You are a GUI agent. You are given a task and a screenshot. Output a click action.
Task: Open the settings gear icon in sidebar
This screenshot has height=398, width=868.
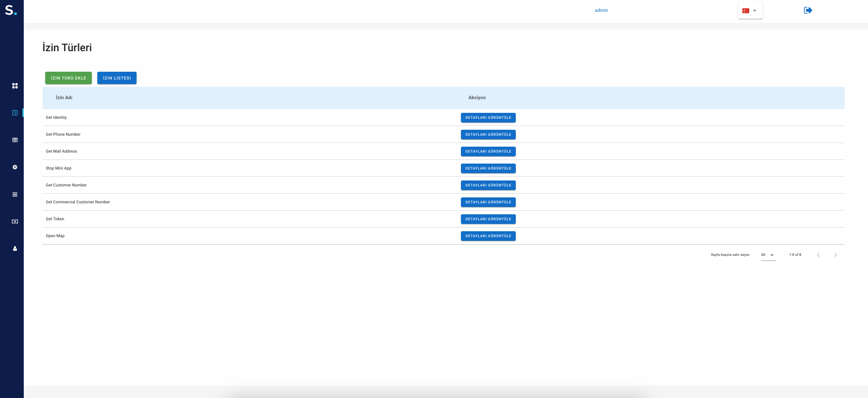15,167
